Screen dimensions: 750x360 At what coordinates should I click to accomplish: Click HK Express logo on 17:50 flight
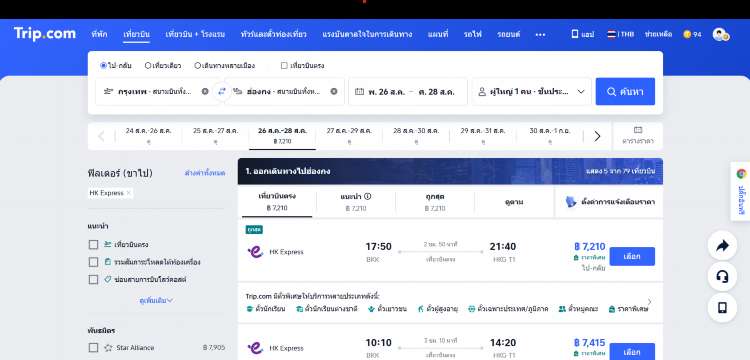click(x=255, y=252)
